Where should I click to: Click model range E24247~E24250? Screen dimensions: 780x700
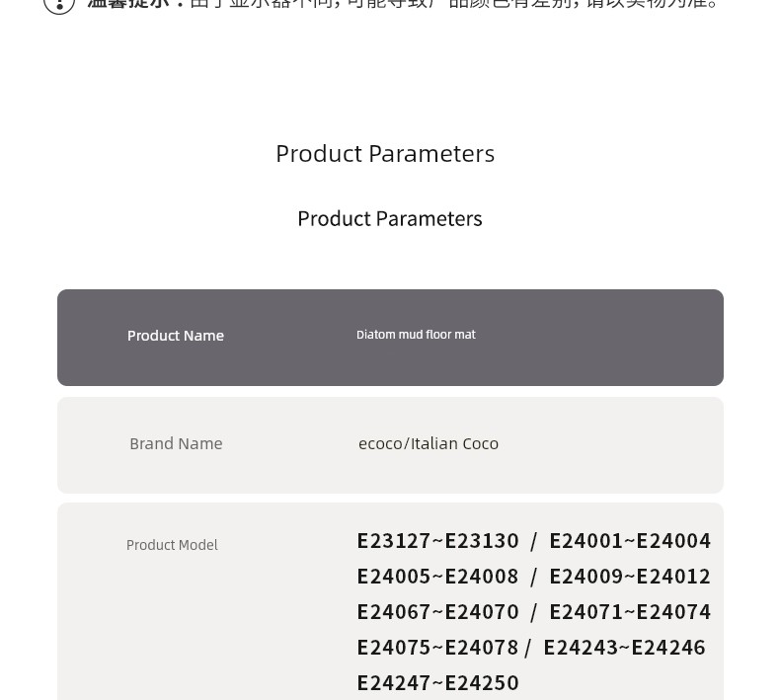[437, 682]
